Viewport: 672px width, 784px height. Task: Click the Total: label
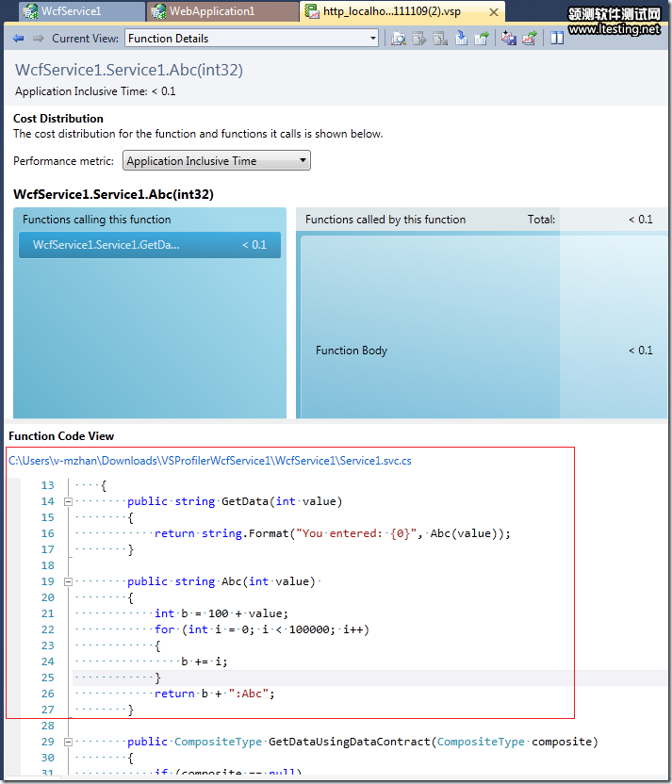[x=542, y=220]
